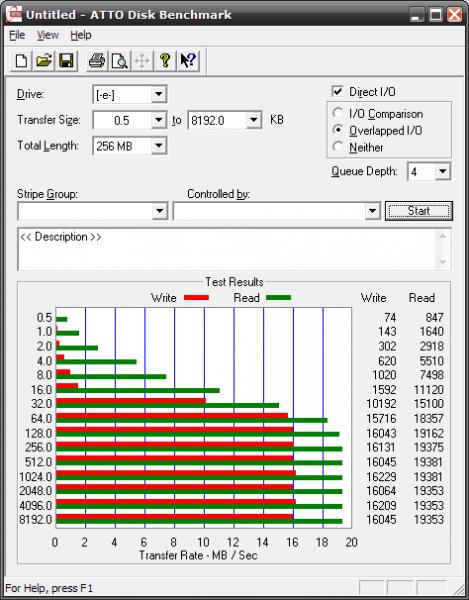Open the Help menu

tap(81, 35)
